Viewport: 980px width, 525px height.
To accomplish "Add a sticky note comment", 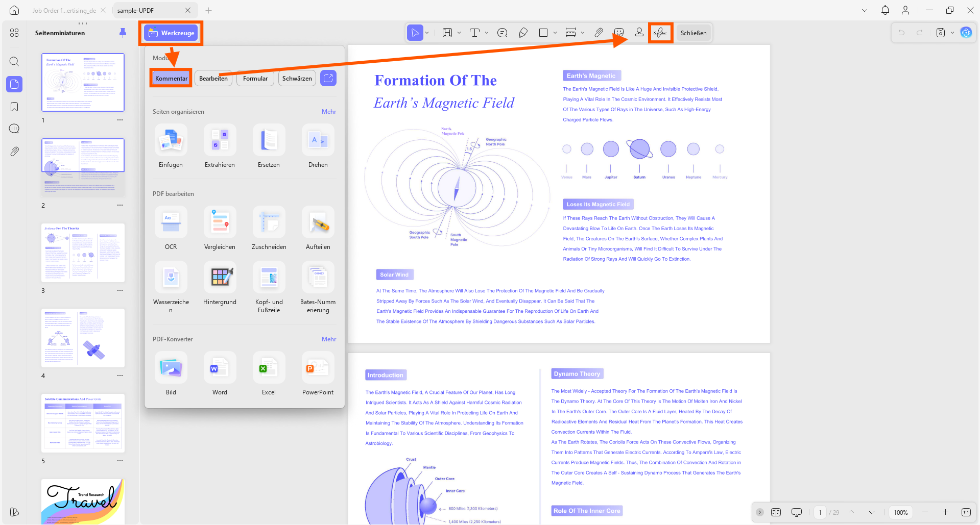I will pos(502,33).
